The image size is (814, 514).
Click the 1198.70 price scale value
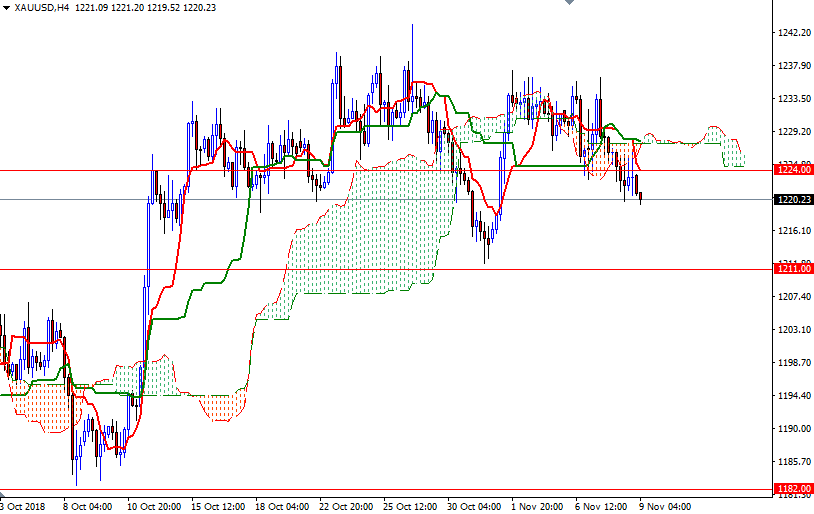pyautogui.click(x=794, y=363)
